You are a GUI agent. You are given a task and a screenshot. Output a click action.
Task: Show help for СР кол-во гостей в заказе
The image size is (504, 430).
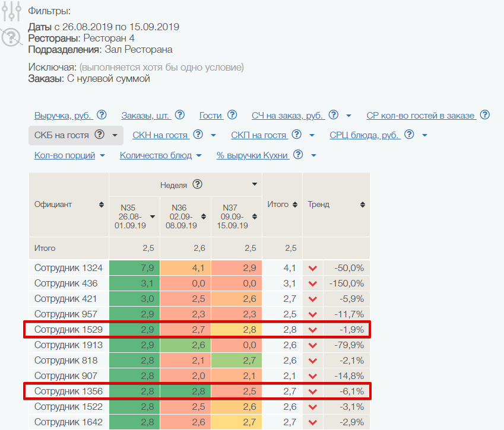tap(485, 115)
